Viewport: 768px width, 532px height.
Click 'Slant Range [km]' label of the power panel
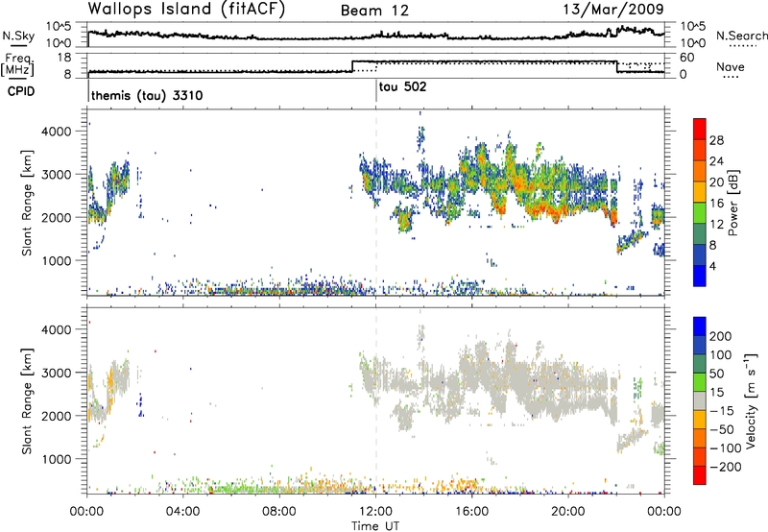coord(27,203)
